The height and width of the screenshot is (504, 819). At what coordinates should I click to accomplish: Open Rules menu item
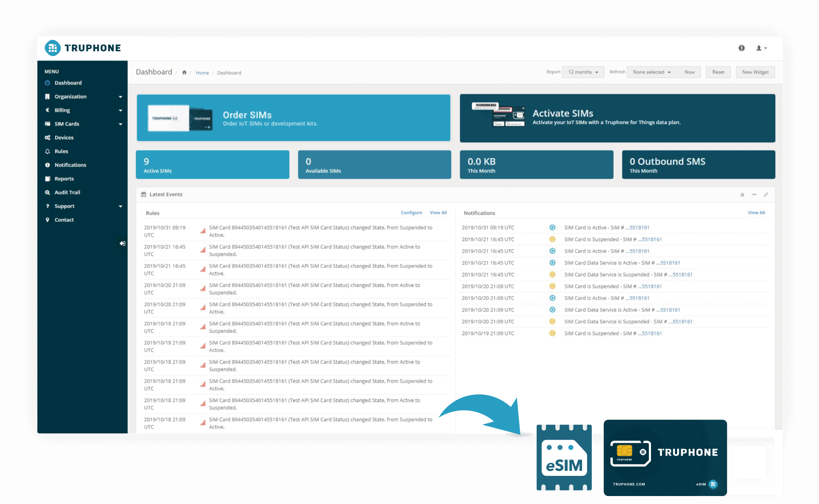61,151
